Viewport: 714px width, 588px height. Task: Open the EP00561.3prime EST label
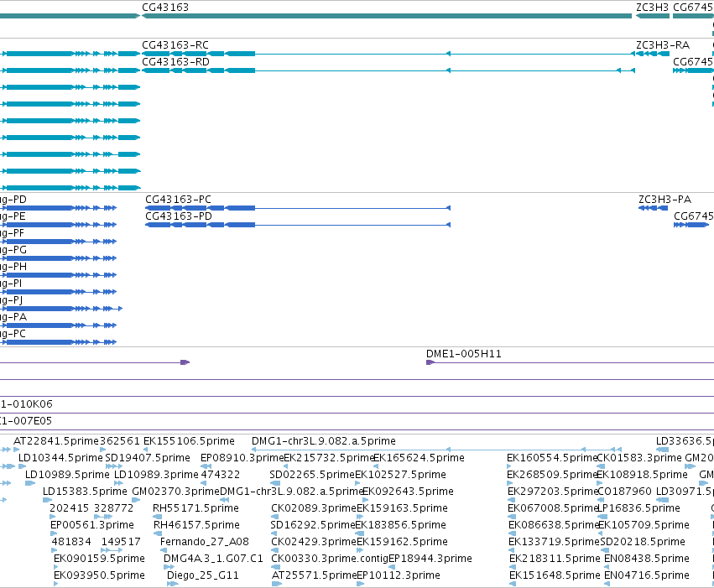pos(92,525)
